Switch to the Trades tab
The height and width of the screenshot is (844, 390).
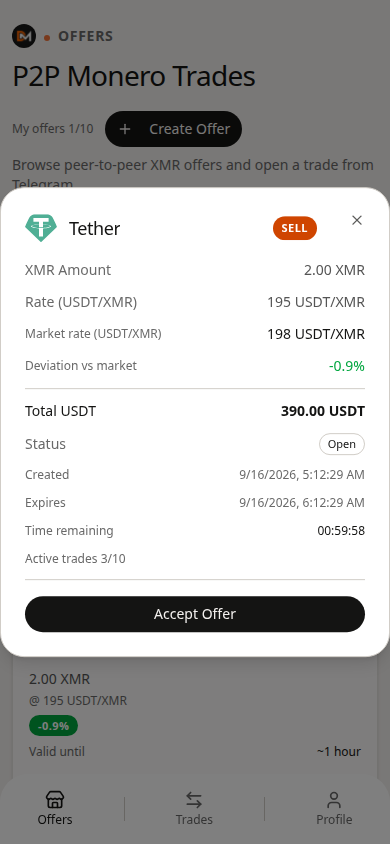[194, 808]
